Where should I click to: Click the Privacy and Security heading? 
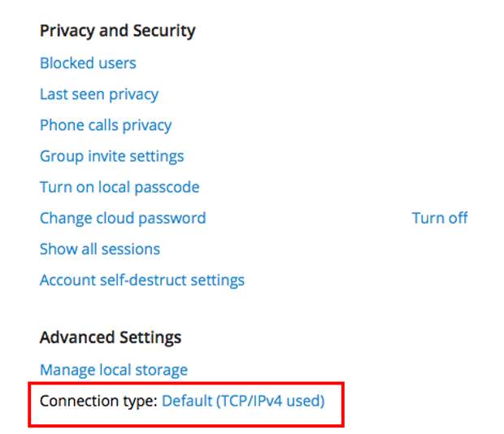pos(117,31)
